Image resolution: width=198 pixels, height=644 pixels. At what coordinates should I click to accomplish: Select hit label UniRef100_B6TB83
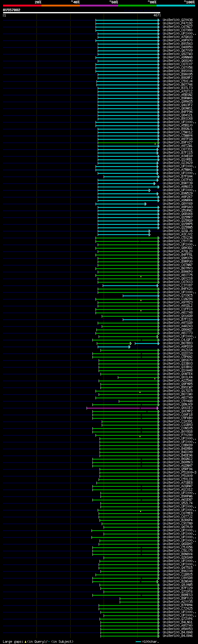[178, 343]
